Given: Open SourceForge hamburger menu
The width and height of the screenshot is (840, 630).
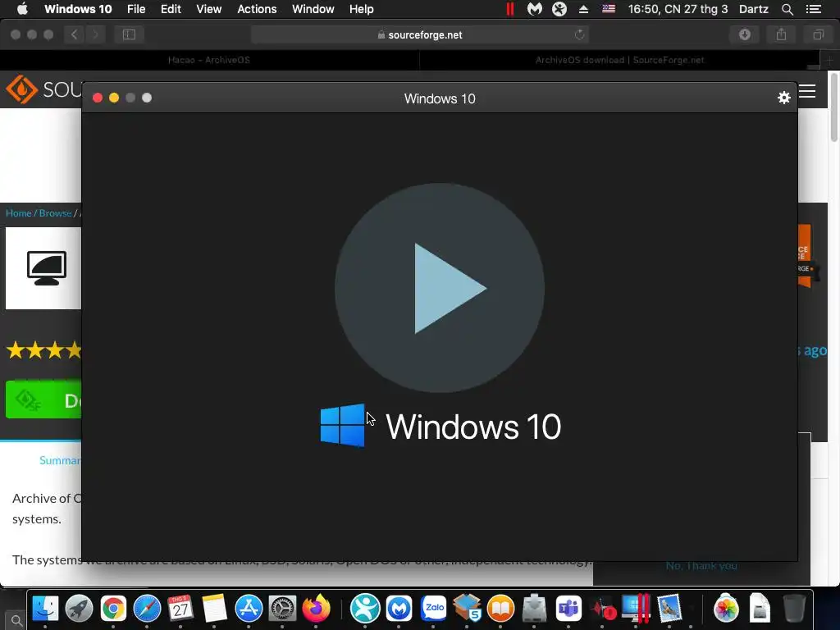Looking at the screenshot, I should 807,91.
